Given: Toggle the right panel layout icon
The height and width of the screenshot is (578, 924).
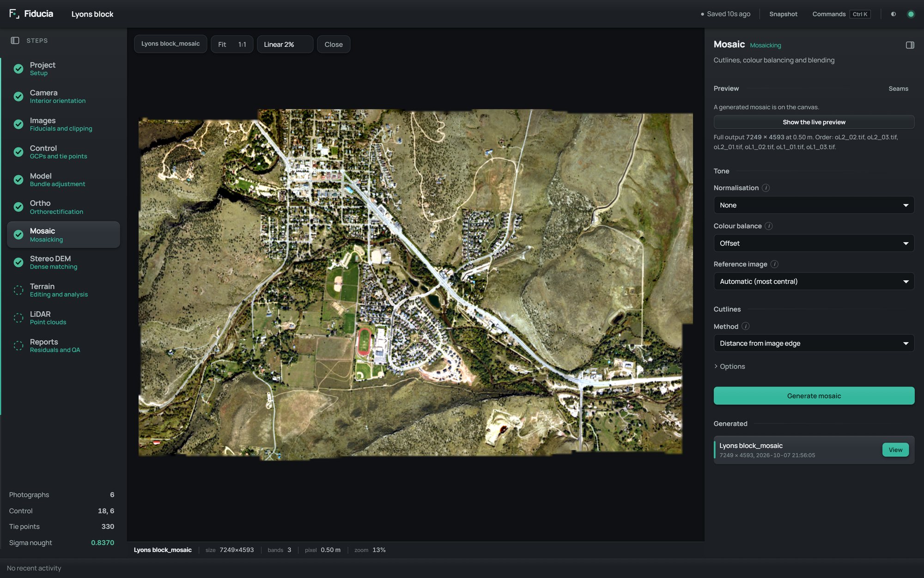Looking at the screenshot, I should point(910,45).
